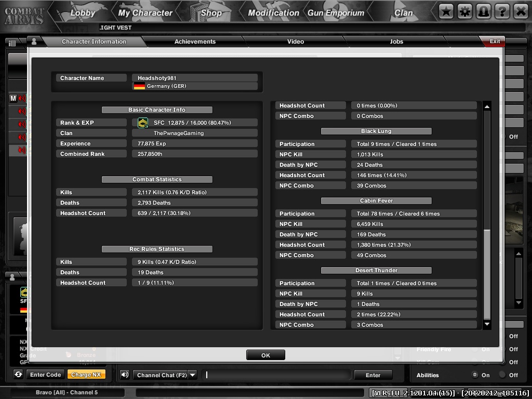Image resolution: width=532 pixels, height=399 pixels.
Task: Click background panel scroll down arrow
Action: [518, 303]
